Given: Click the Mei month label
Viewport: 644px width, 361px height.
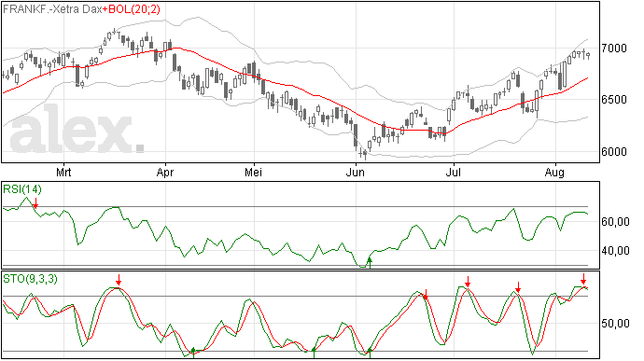Looking at the screenshot, I should coord(254,172).
